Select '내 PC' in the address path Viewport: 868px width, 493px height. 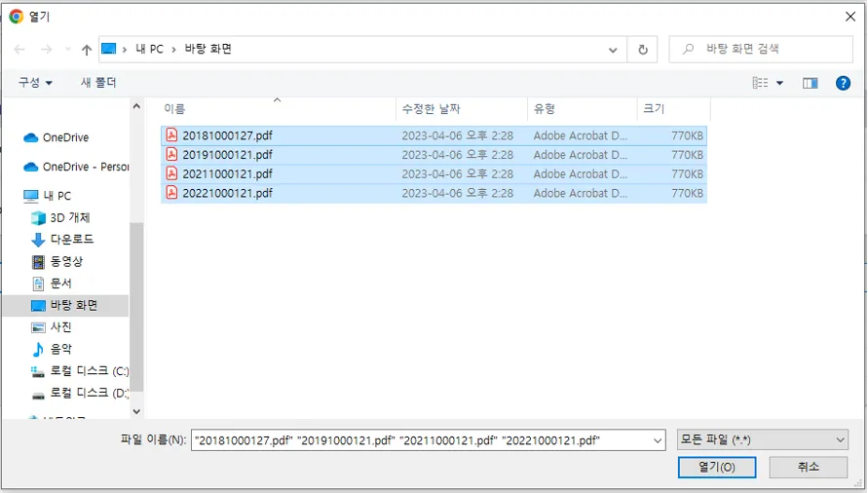point(149,49)
